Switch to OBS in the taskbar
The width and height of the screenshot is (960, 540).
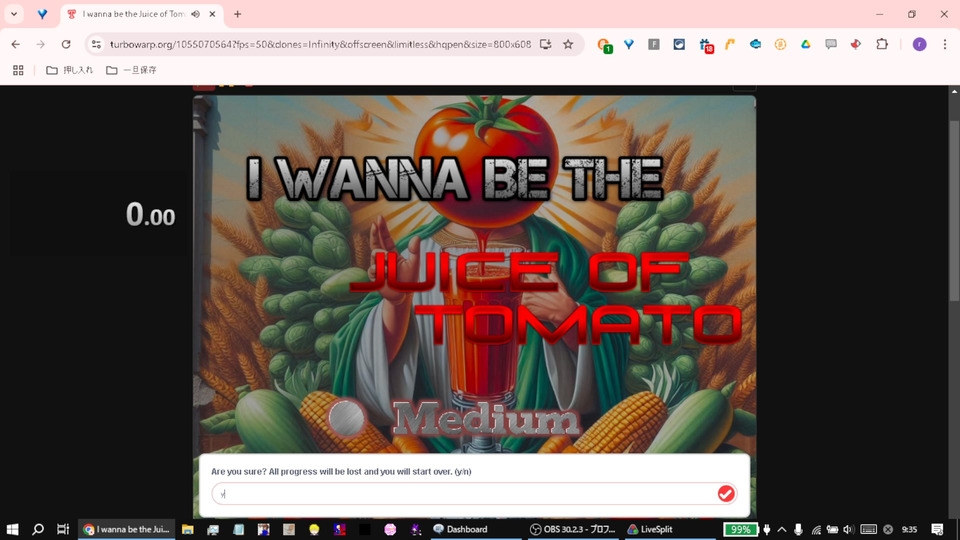click(x=573, y=529)
